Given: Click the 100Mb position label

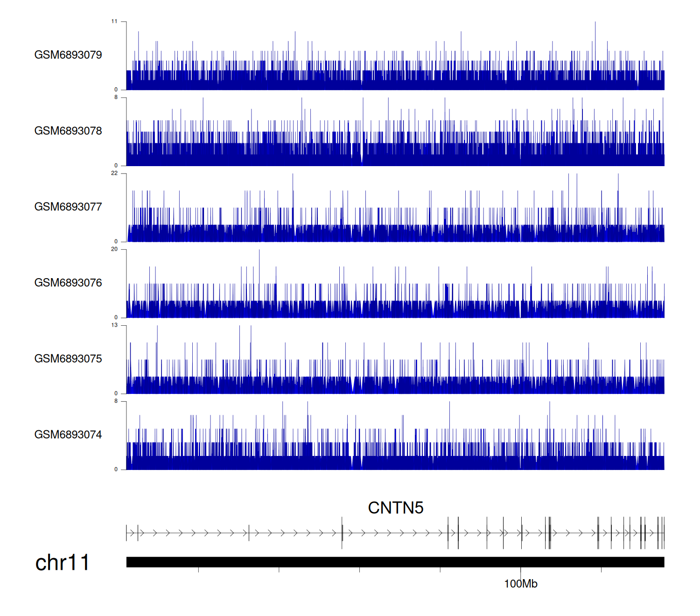Looking at the screenshot, I should tap(520, 584).
